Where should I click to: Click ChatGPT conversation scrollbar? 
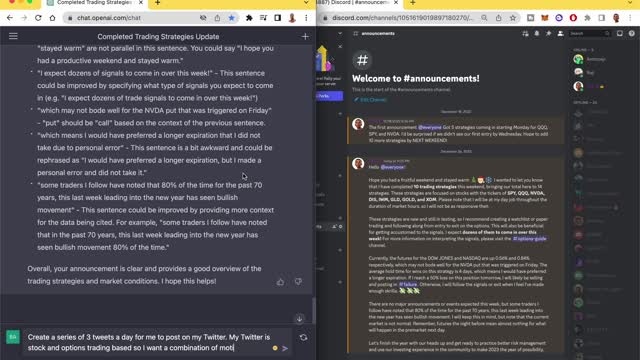click(x=314, y=310)
